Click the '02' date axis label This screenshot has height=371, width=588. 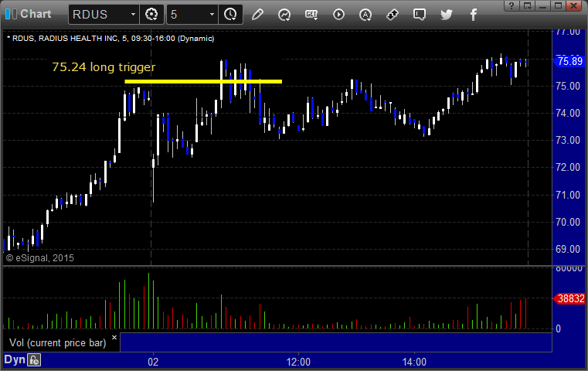(x=153, y=362)
